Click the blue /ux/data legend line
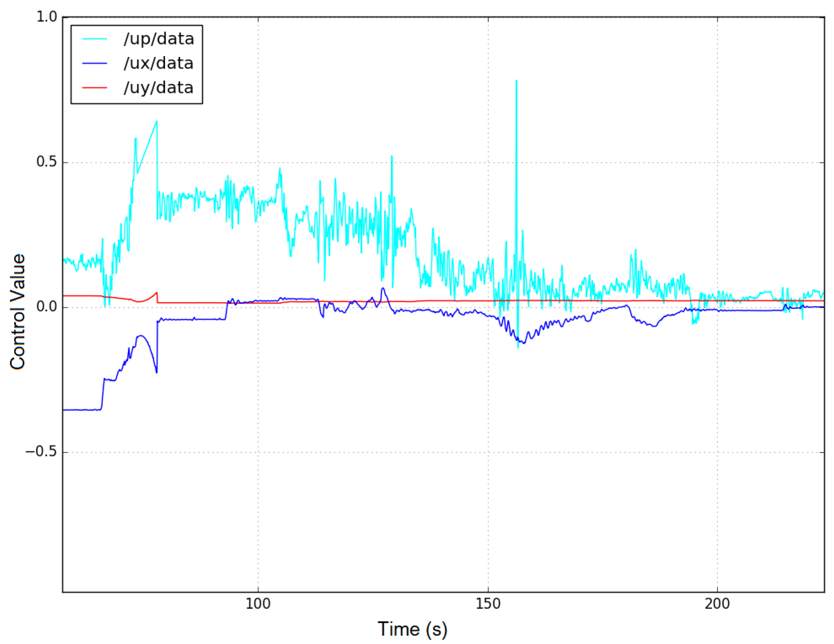This screenshot has height=644, width=834. 95,63
